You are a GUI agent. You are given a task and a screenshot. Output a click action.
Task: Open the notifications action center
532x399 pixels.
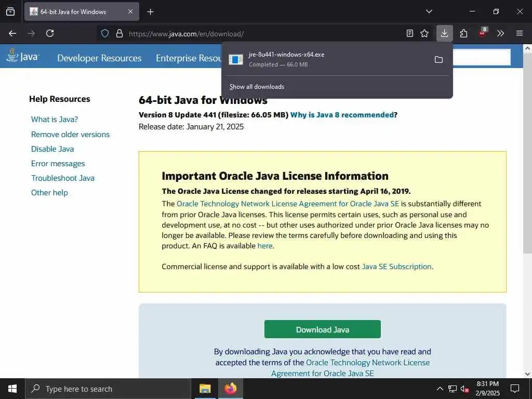[515, 389]
